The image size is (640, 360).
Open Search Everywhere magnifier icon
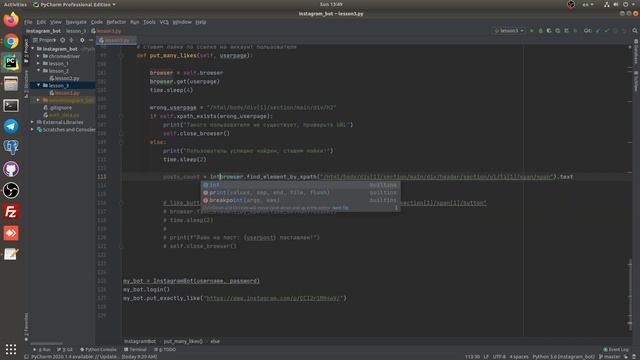(x=635, y=31)
